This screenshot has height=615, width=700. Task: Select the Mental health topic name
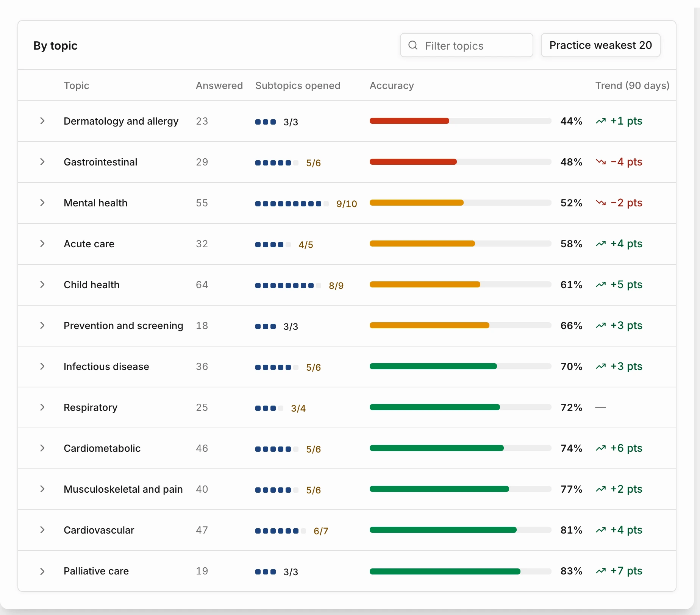[95, 203]
